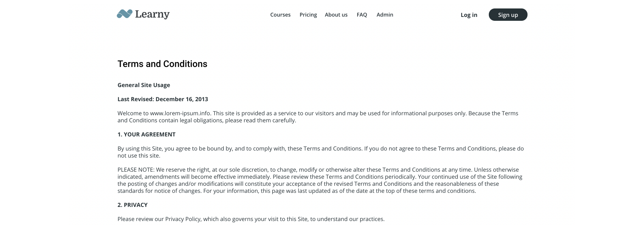This screenshot has width=644, height=227.
Task: Open the Courses menu item
Action: tap(280, 15)
